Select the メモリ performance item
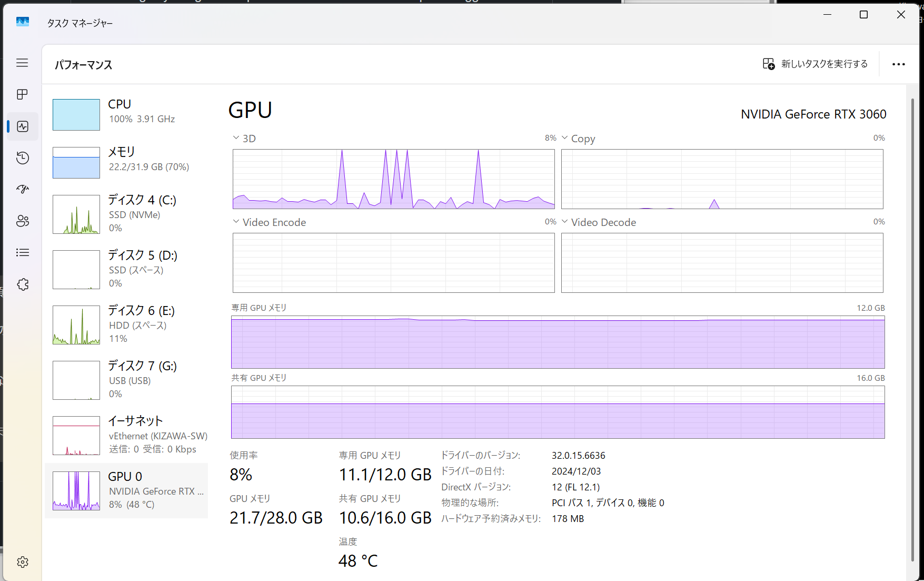 (126, 162)
